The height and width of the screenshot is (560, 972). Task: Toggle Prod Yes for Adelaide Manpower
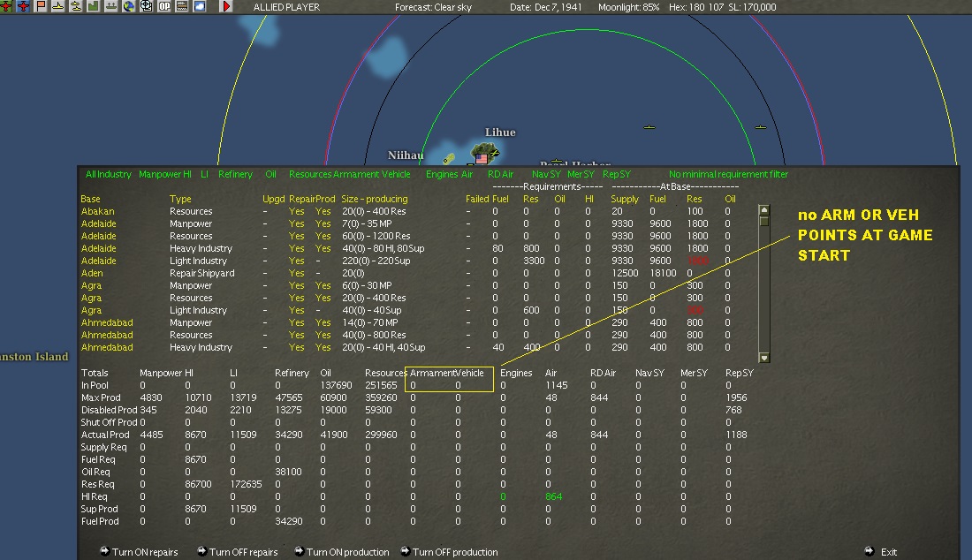click(x=323, y=223)
